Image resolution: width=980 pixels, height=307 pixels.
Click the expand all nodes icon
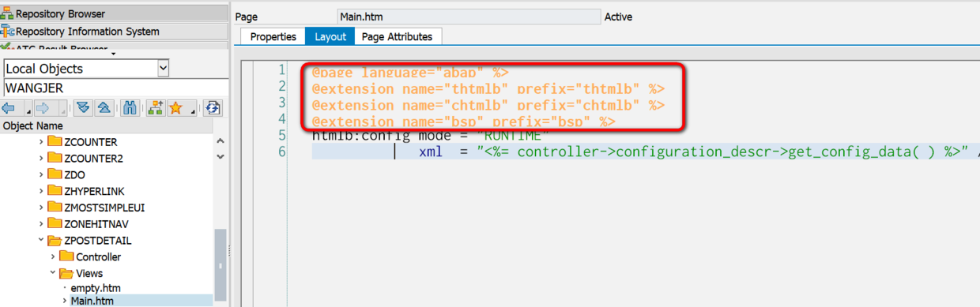pyautogui.click(x=83, y=108)
